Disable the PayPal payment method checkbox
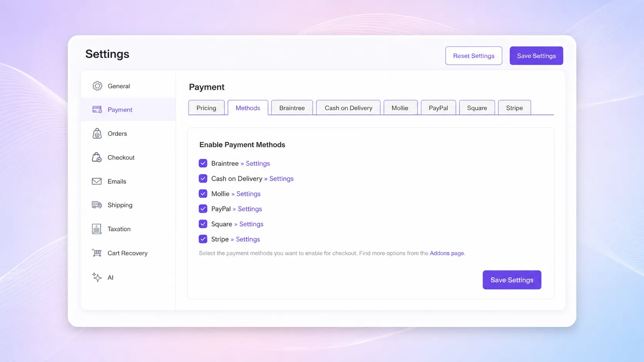This screenshot has height=362, width=644. click(203, 209)
